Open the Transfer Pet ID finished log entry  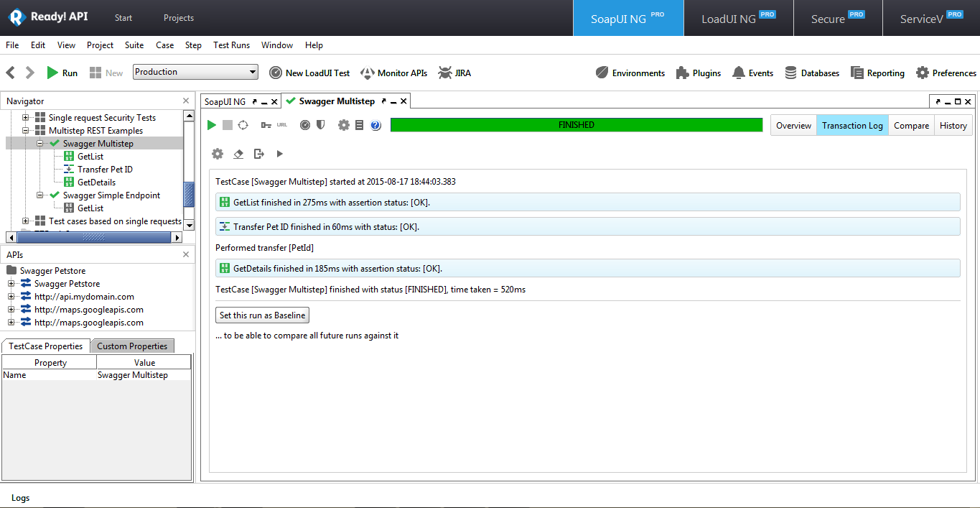point(588,226)
